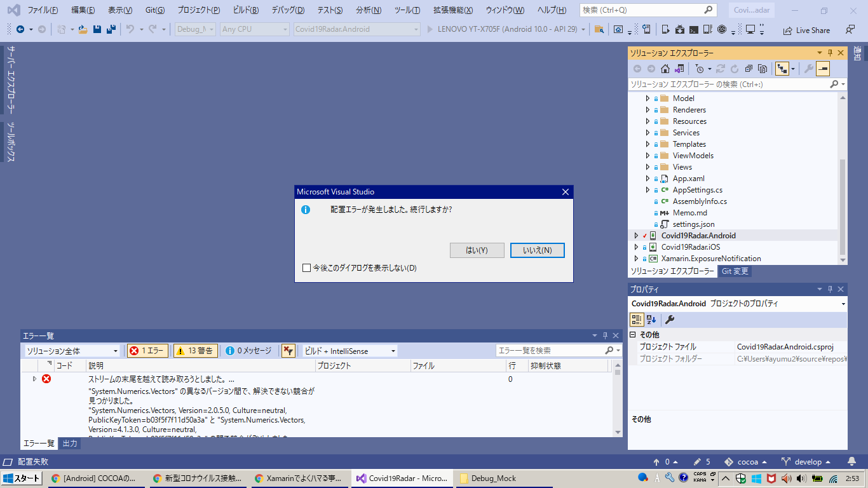Select the Android SDK Manager icon

point(680,29)
